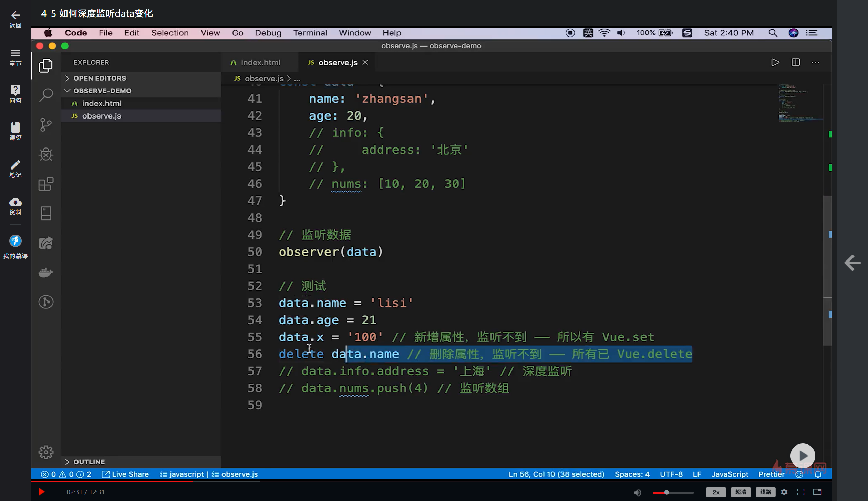Click the Run code triangle icon

pos(775,62)
